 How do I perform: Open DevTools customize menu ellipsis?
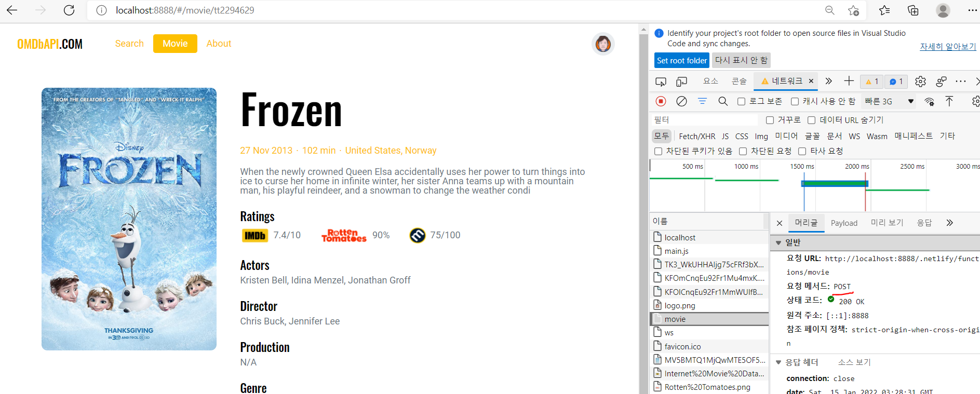click(x=961, y=81)
